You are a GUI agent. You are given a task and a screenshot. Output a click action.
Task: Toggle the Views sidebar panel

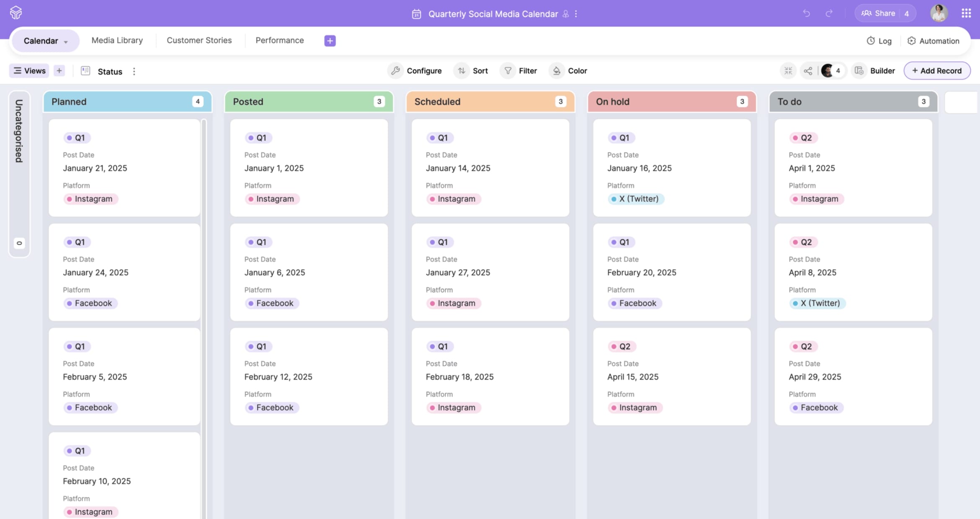29,71
